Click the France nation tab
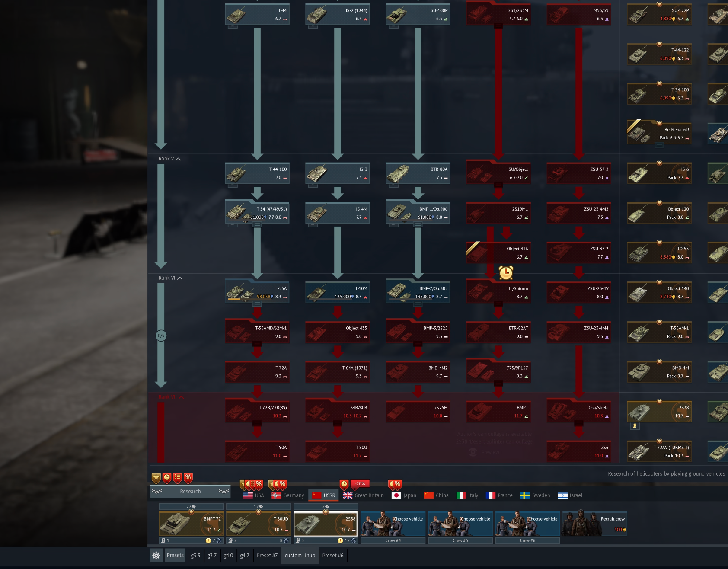728x569 pixels. point(499,495)
